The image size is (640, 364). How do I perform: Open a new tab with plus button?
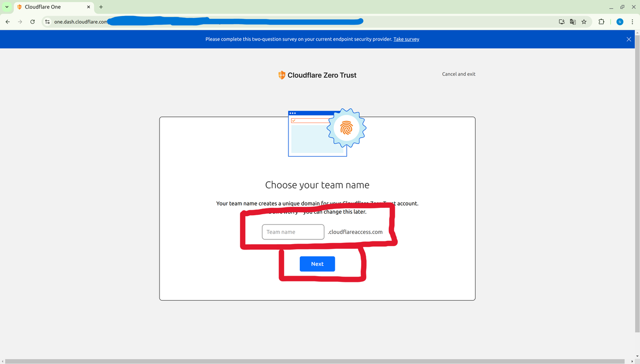pos(101,7)
